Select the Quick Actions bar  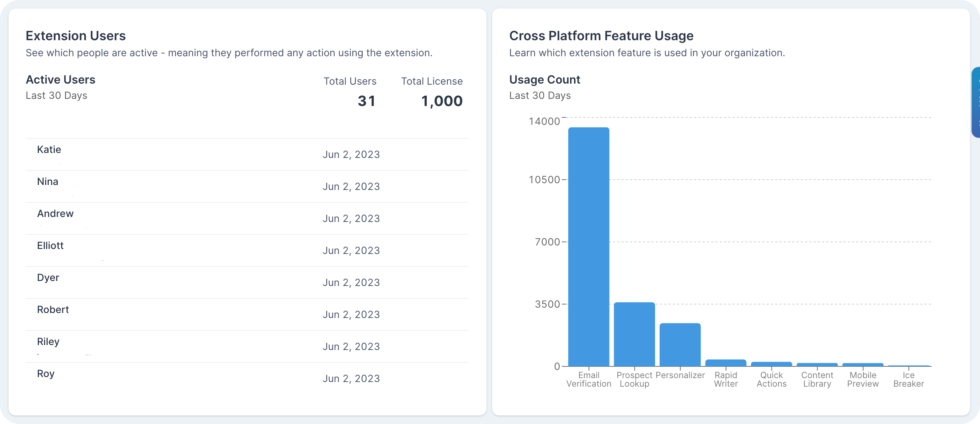[x=771, y=364]
